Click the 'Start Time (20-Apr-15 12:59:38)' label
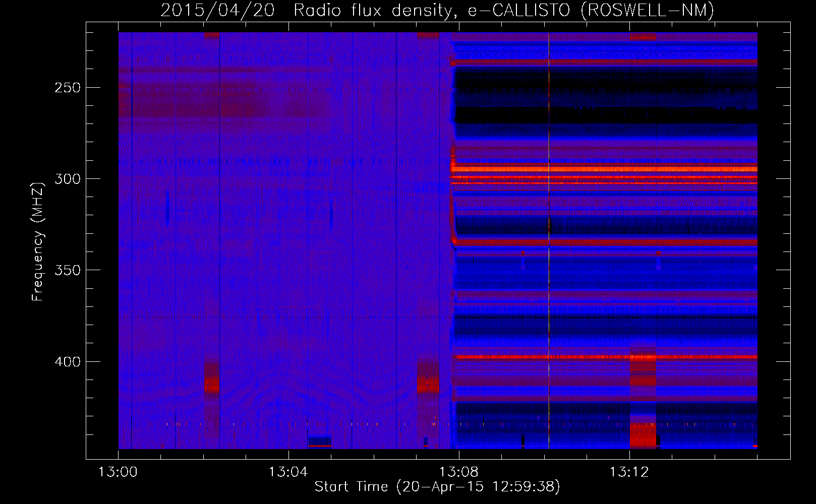The width and height of the screenshot is (816, 504). tap(437, 487)
